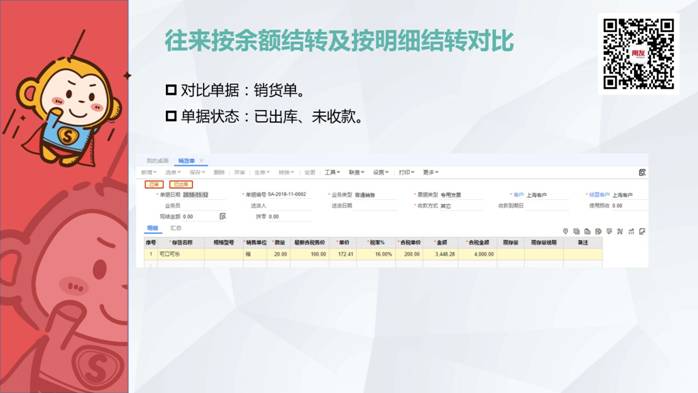The image size is (698, 393).
Task: Open the 联查 dropdown menu
Action: click(357, 172)
